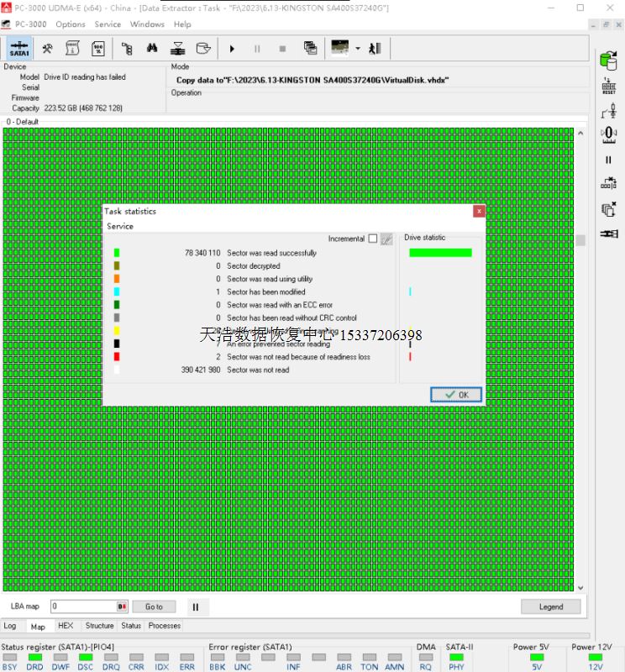
Task: Click the RESET icon in right sidebar
Action: tap(608, 86)
